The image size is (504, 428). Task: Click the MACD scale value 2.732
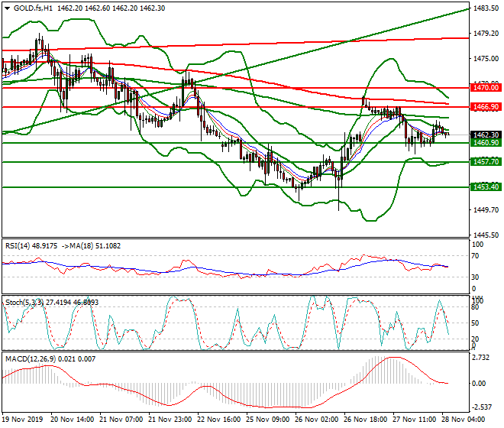480,358
